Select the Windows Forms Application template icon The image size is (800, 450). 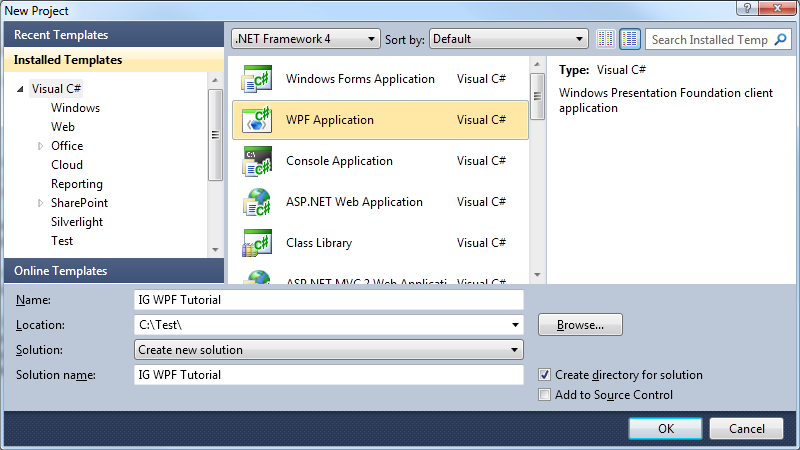(x=257, y=79)
